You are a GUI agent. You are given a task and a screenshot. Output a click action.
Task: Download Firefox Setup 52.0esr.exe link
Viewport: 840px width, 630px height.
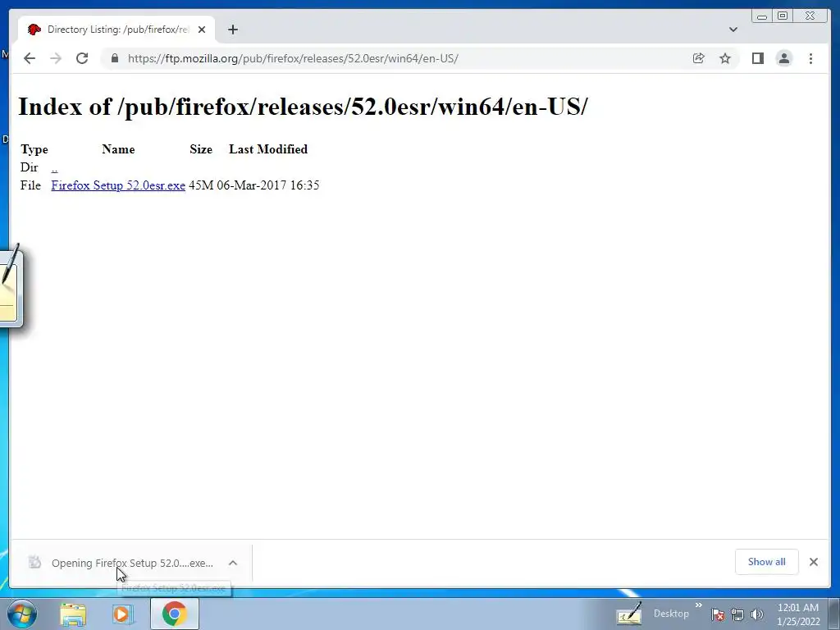[x=118, y=185]
